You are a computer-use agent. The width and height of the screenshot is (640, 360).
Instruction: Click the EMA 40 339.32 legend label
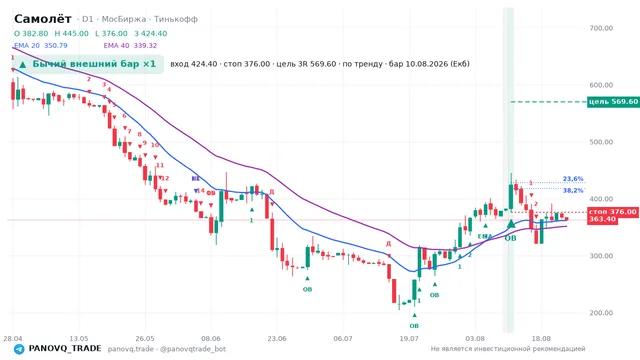click(x=130, y=46)
